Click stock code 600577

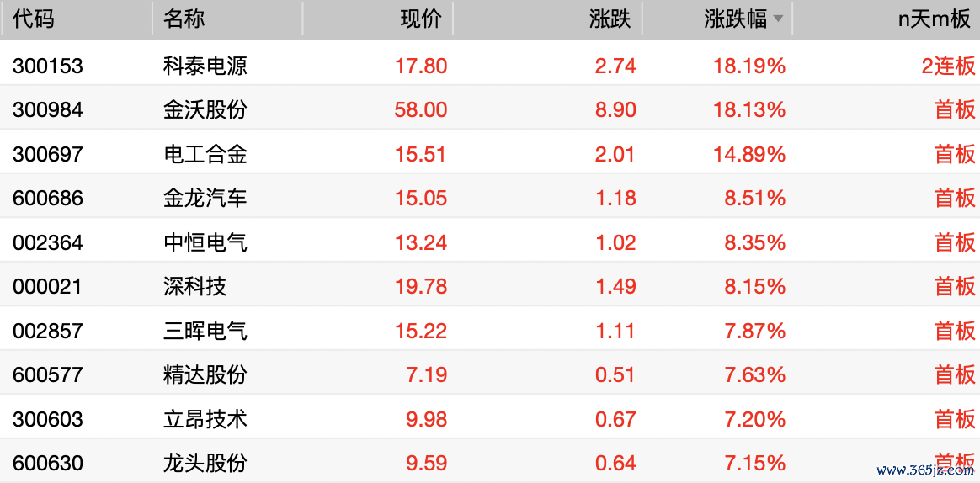[x=47, y=375]
